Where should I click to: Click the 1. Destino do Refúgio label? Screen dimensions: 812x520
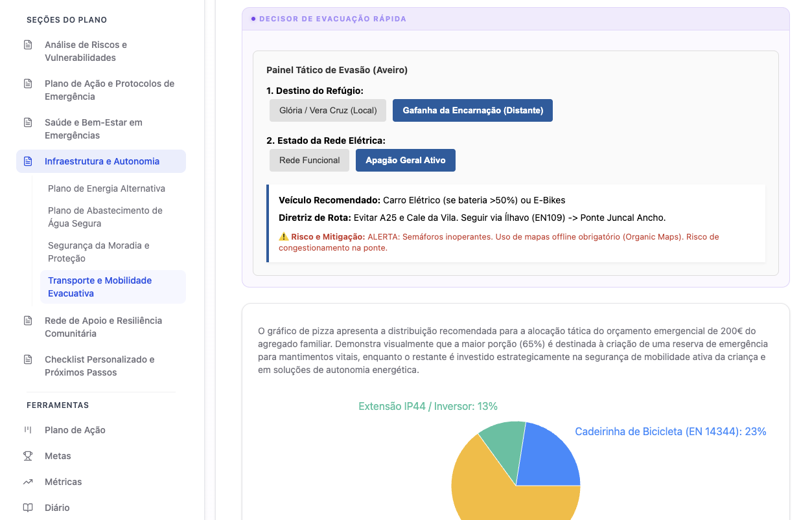315,91
